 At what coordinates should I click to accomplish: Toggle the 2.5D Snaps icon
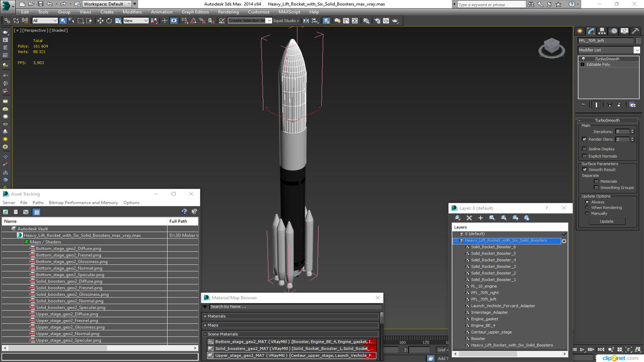coord(185,21)
